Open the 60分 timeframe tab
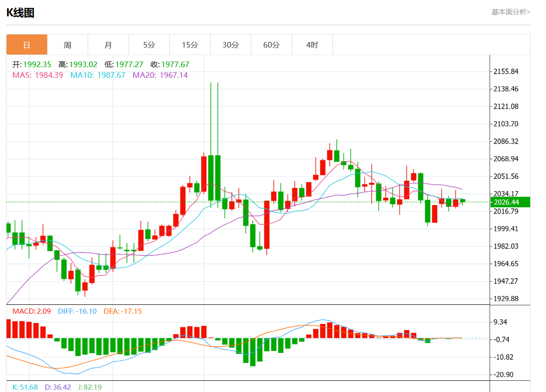 click(271, 45)
